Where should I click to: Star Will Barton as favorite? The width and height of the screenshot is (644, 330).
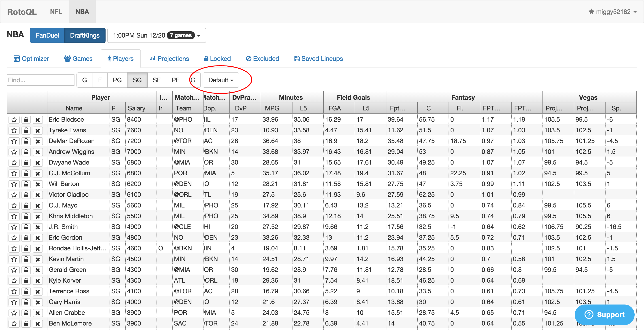click(x=14, y=184)
